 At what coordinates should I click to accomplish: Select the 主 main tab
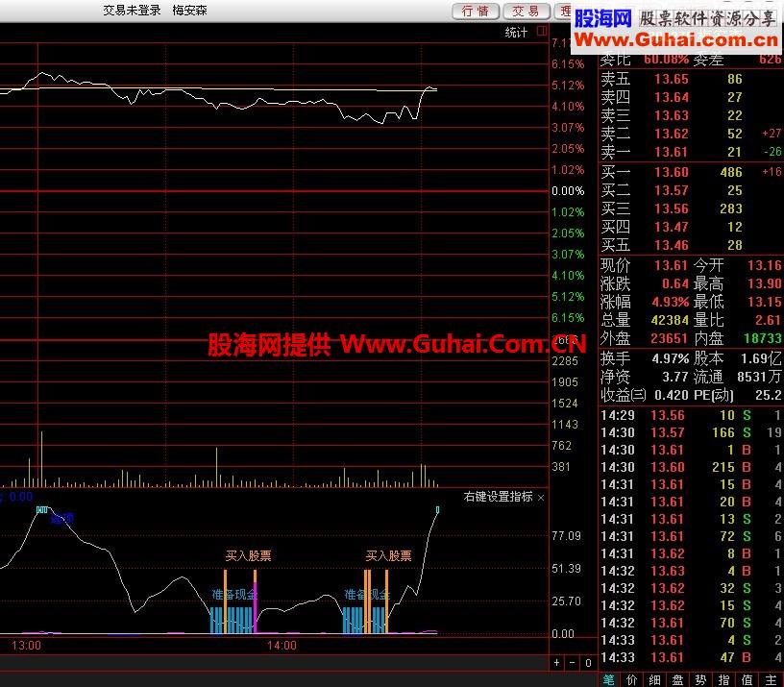pos(771,679)
